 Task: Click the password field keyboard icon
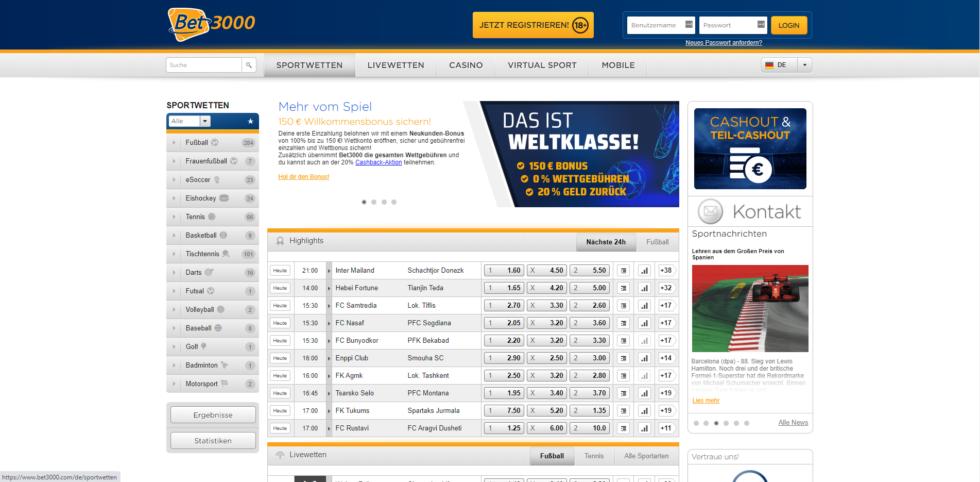click(761, 24)
